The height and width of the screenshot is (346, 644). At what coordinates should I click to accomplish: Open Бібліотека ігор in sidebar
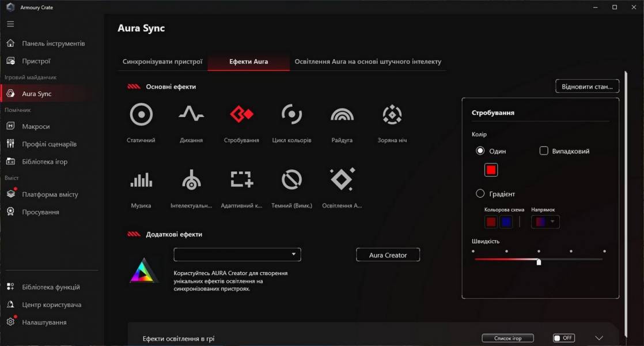[45, 161]
